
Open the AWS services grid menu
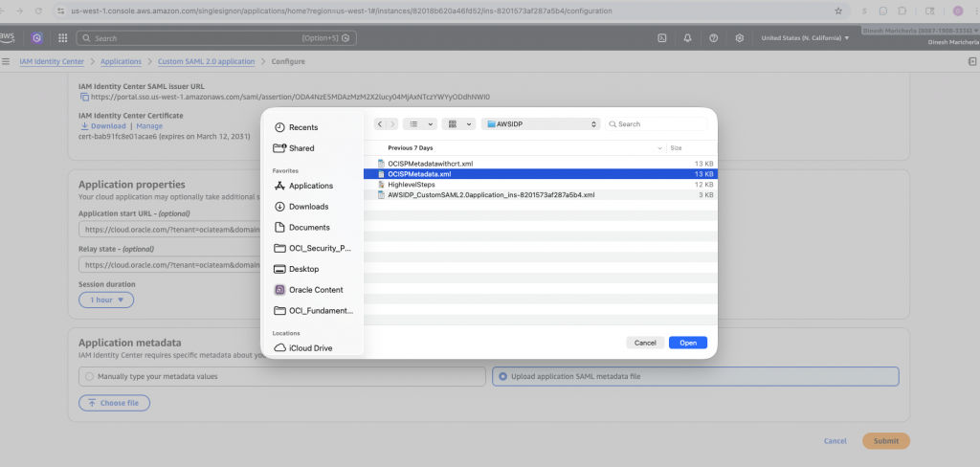62,38
